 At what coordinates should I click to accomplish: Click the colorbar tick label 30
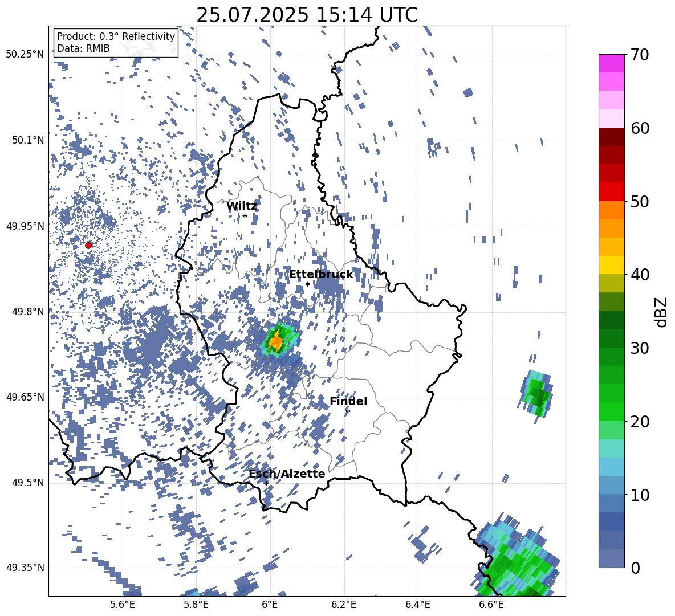(x=640, y=348)
